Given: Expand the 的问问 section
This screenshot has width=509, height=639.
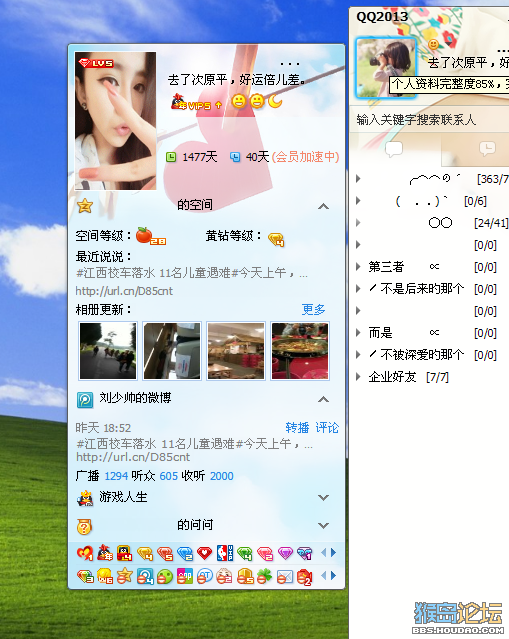Looking at the screenshot, I should pos(324,525).
